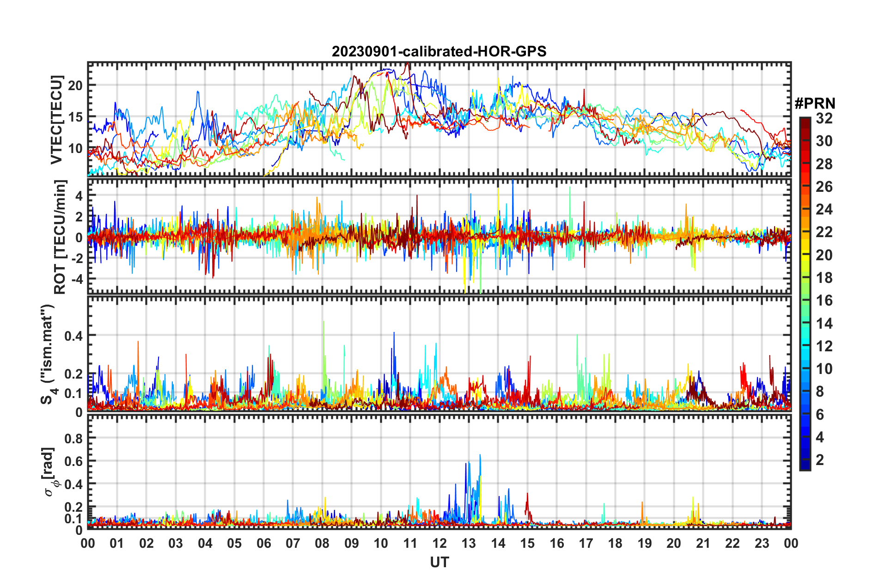Click sigma-phi y-axis tick label 0.6

click(x=74, y=461)
